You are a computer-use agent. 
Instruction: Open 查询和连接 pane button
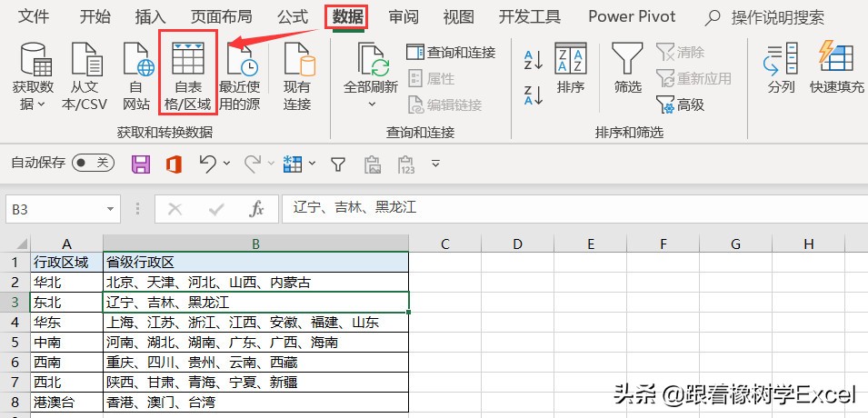point(451,53)
